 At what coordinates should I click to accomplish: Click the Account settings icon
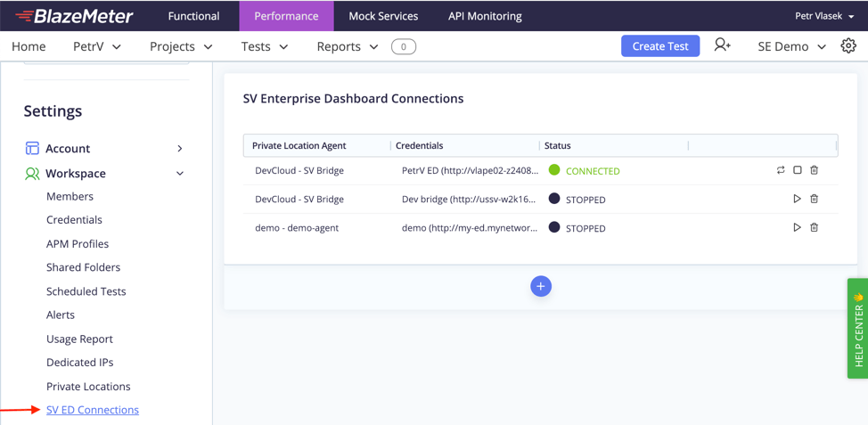click(33, 148)
